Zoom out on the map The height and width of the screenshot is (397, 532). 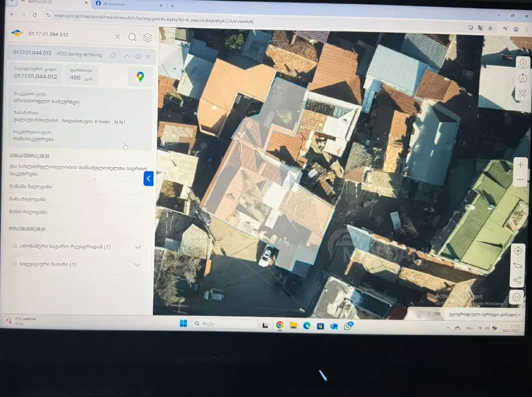pos(520,179)
